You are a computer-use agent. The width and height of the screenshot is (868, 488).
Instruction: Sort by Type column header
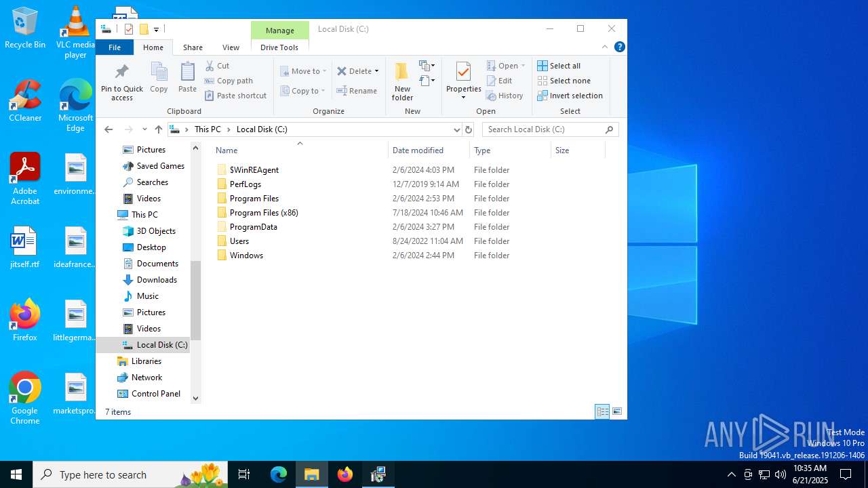coord(511,150)
